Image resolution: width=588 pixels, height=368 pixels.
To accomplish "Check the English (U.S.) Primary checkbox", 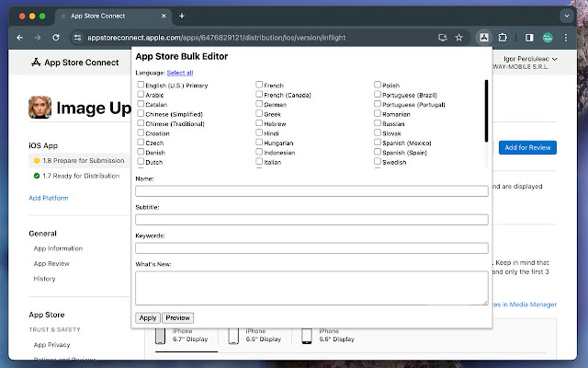I will click(x=141, y=84).
